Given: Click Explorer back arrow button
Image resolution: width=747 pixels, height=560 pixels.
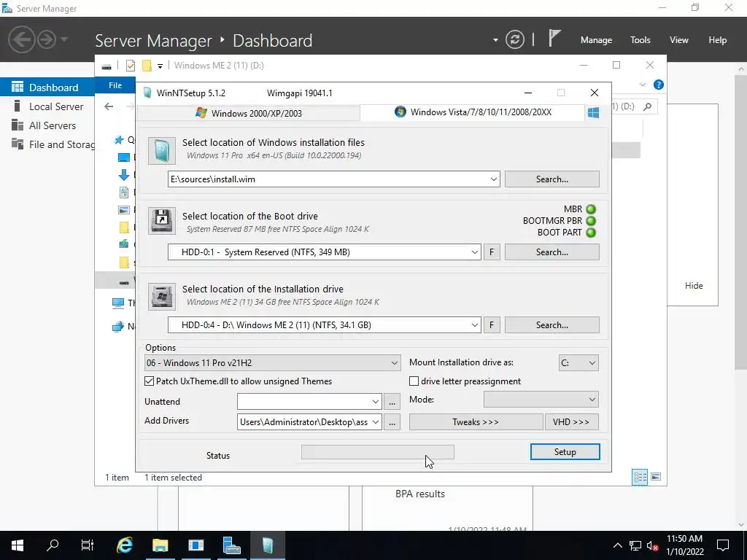Looking at the screenshot, I should click(x=109, y=106).
